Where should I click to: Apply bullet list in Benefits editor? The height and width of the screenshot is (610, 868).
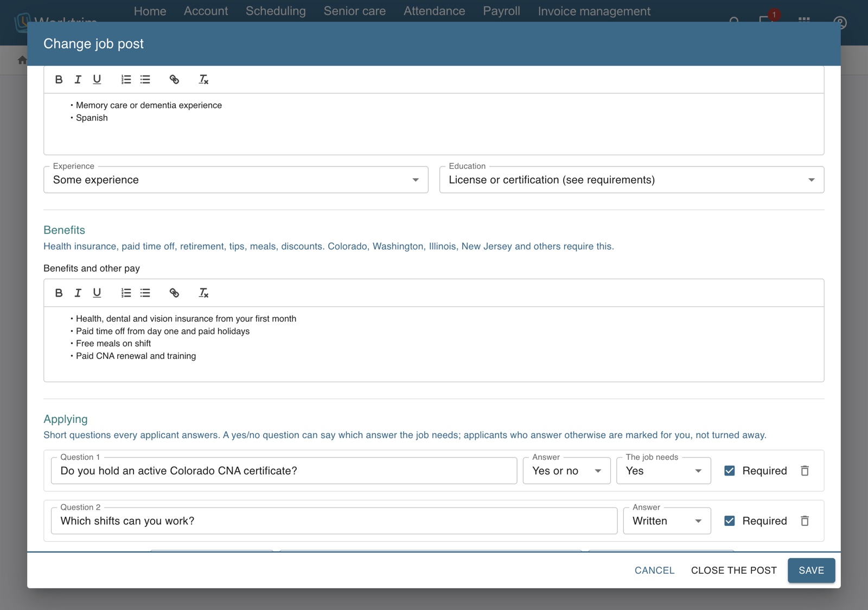(145, 293)
